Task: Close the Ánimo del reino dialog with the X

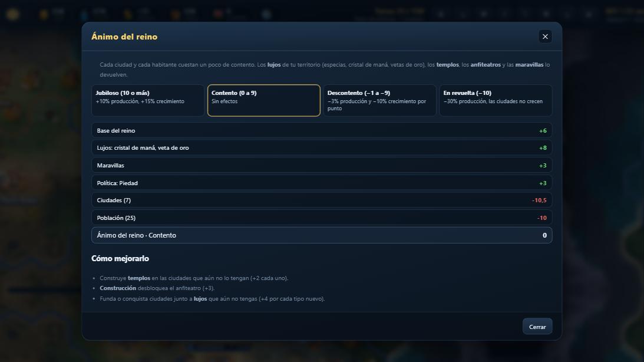Action: point(545,37)
